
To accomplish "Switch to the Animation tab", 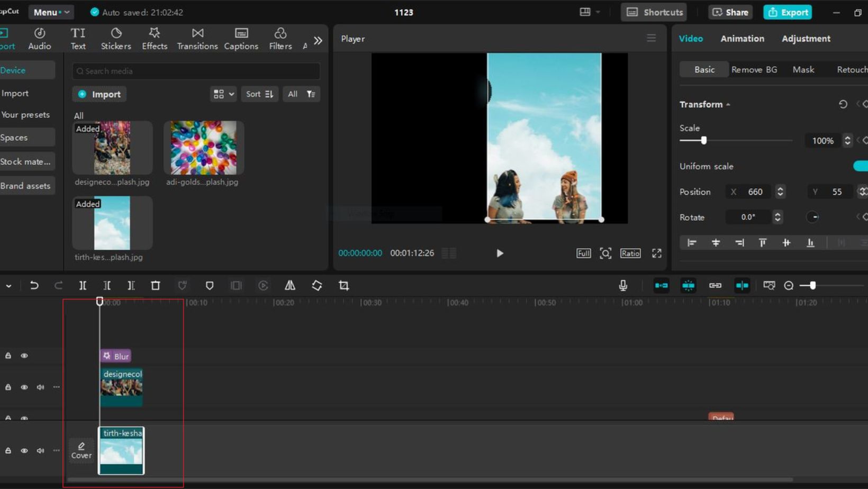I will pos(742,39).
